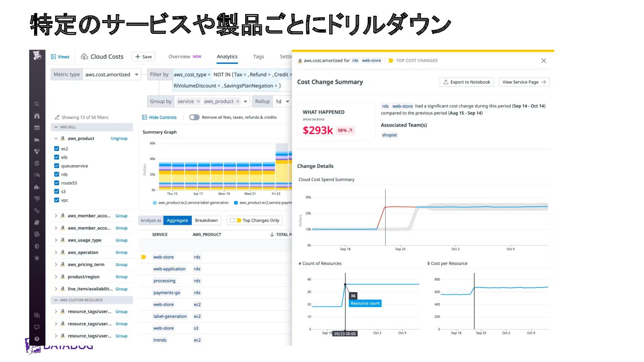Click the pencil icon beside Showing 13 filters
Screen dimensions: 644x362
tap(57, 117)
